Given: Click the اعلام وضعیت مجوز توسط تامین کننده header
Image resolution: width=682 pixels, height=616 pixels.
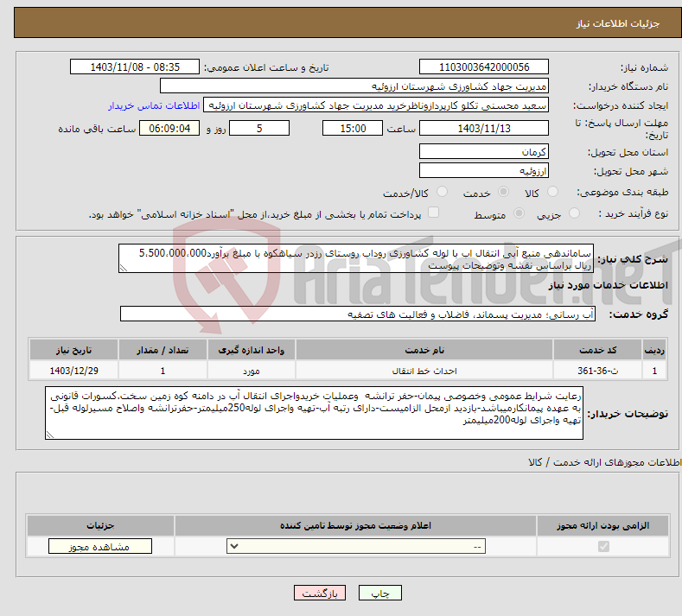Looking at the screenshot, I should [x=356, y=525].
